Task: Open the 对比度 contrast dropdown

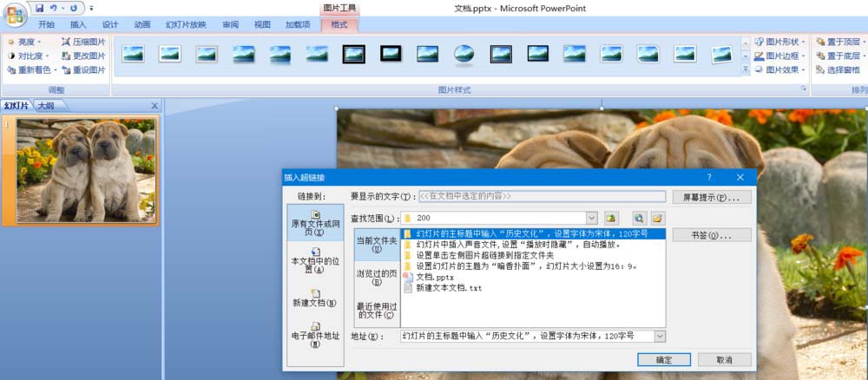Action: [29, 56]
